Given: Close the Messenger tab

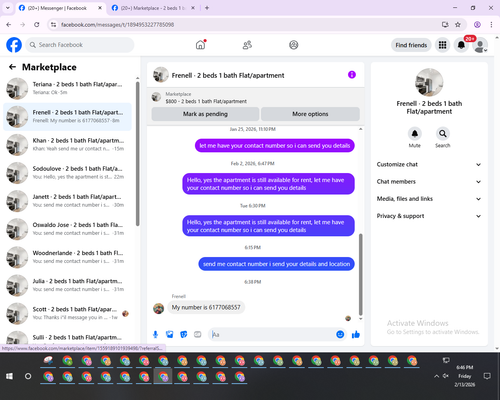Looking at the screenshot, I should pyautogui.click(x=100, y=8).
